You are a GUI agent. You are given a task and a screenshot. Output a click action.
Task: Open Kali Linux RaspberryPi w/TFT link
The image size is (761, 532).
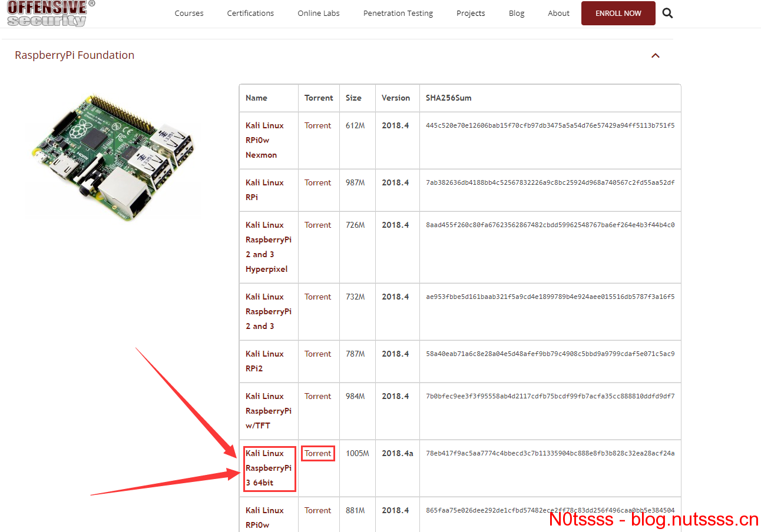(269, 411)
